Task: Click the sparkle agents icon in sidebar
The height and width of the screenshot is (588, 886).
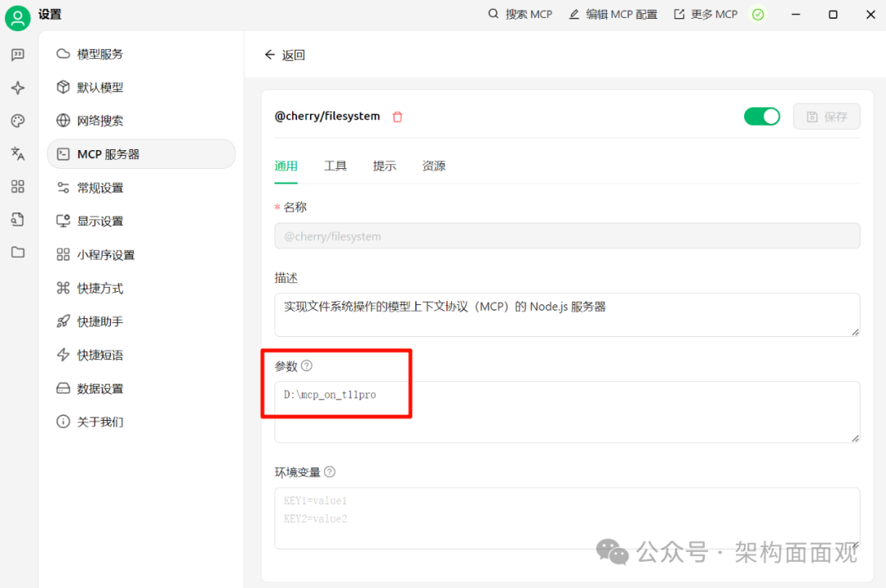Action: [x=17, y=88]
